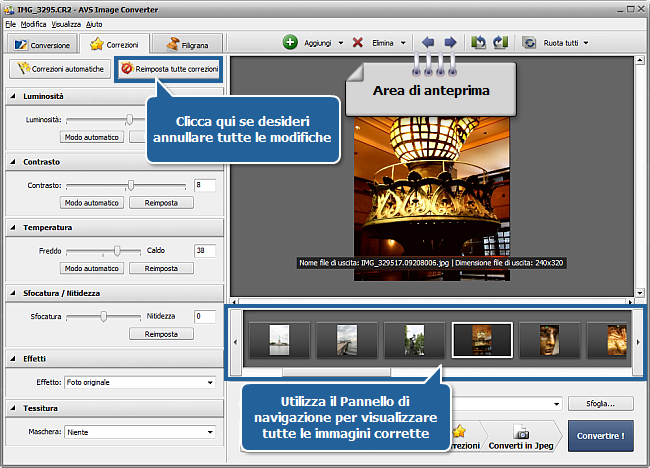Click the Ruota tutti rotate icon
Viewport: 650px width, 468px height.
pos(529,43)
